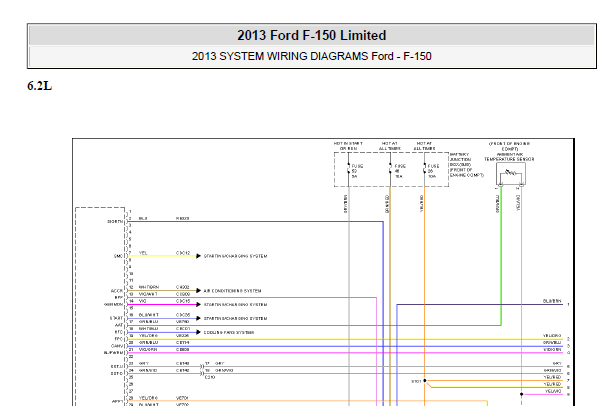
Task: Click the 'YEL' wire color label at pin 7
Action: coord(143,253)
